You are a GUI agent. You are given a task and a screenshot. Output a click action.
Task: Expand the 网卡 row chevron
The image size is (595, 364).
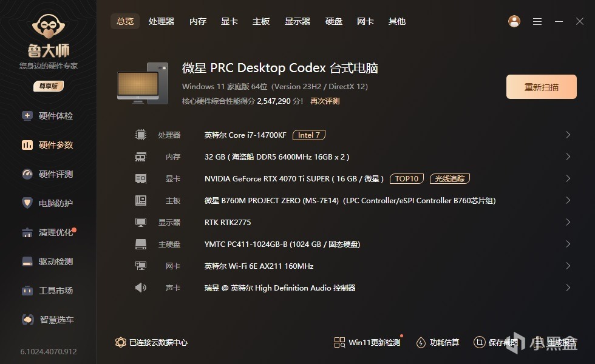[568, 266]
